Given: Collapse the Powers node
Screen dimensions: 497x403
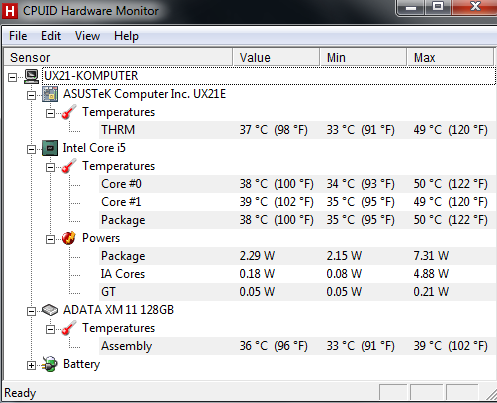Looking at the screenshot, I should click(50, 239).
